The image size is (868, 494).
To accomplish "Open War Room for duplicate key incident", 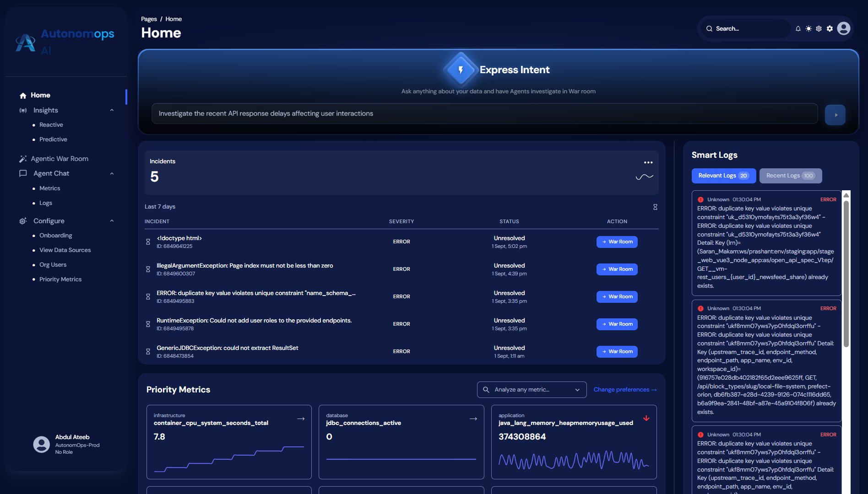I will [x=617, y=297].
